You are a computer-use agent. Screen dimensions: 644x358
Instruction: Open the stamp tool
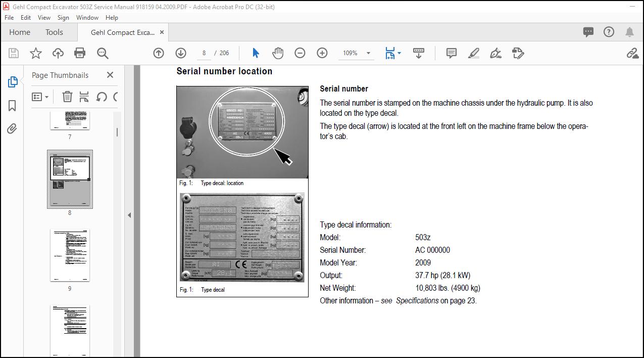pos(518,53)
